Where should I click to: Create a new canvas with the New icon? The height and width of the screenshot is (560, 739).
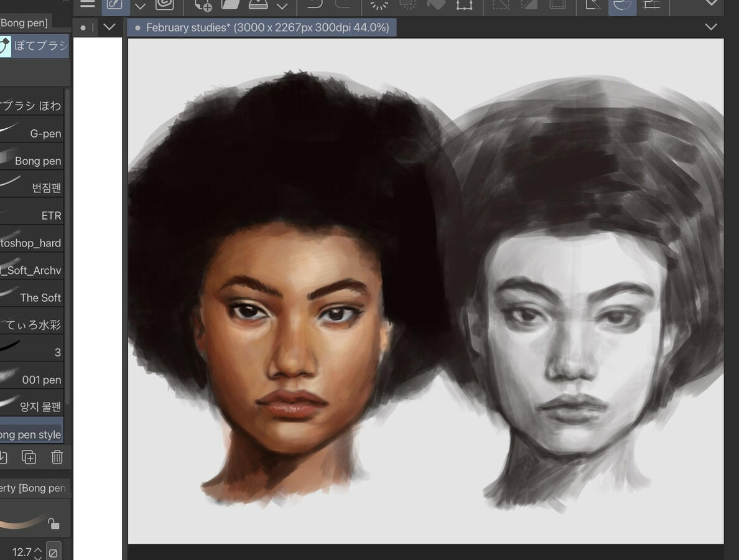pos(203,5)
